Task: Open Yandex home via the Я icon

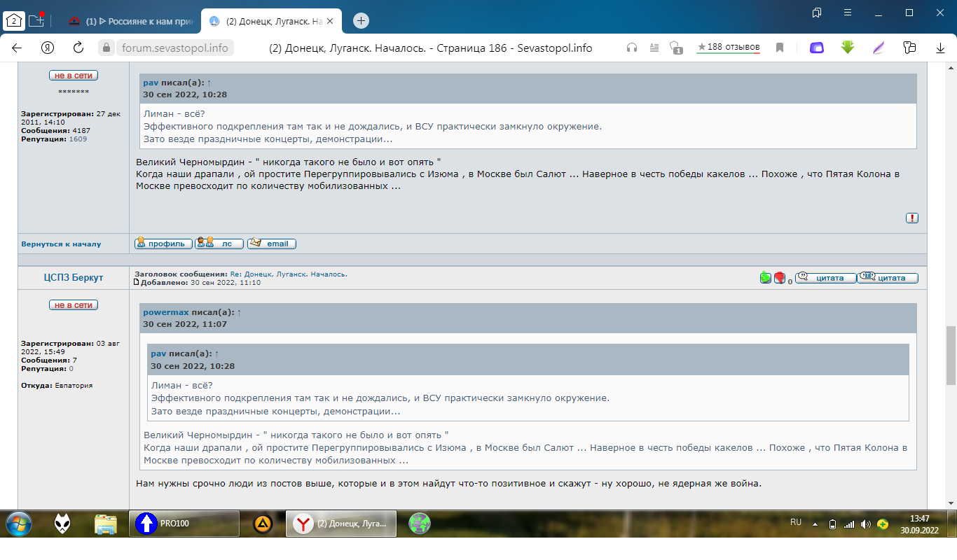Action: click(48, 48)
